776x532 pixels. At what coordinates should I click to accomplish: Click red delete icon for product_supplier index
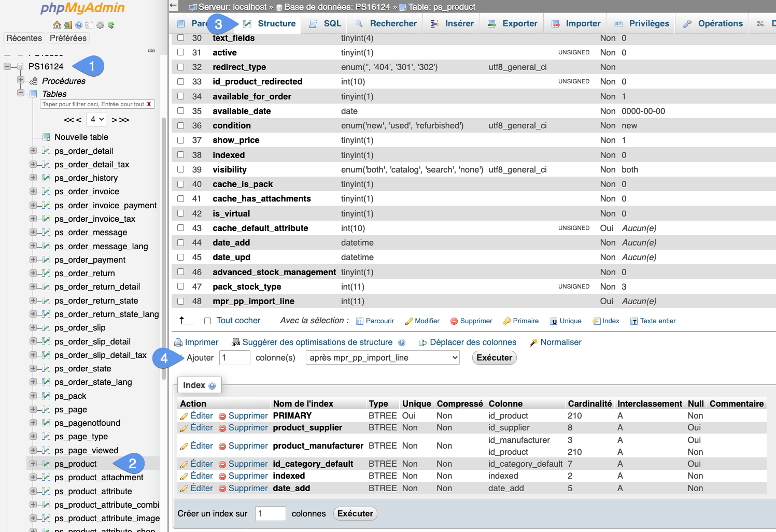222,428
